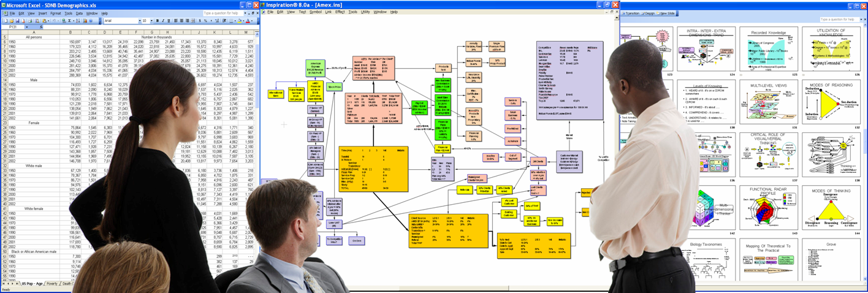Image resolution: width=868 pixels, height=293 pixels.
Task: Click the blue Help icon in Excel toolbar
Action: [x=91, y=20]
